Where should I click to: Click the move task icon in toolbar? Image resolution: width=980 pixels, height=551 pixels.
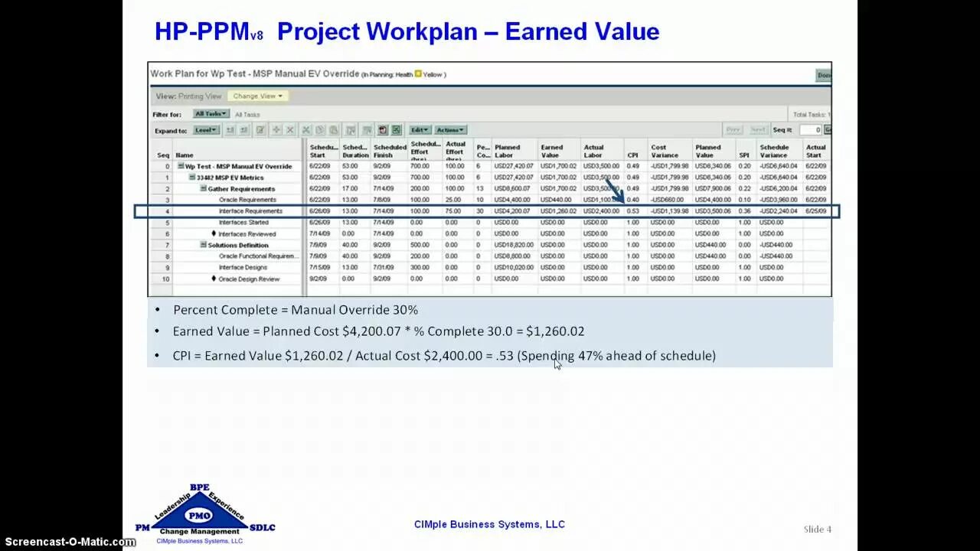[350, 130]
